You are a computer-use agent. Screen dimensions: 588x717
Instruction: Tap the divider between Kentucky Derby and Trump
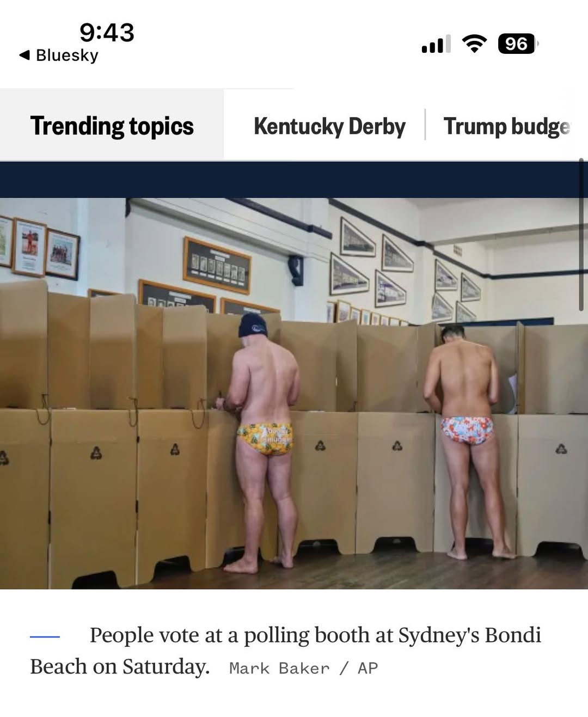(x=425, y=125)
